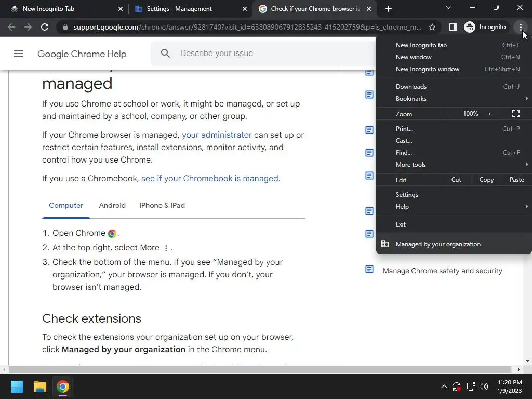Click the update sync tray icon
This screenshot has width=532, height=399.
click(457, 387)
